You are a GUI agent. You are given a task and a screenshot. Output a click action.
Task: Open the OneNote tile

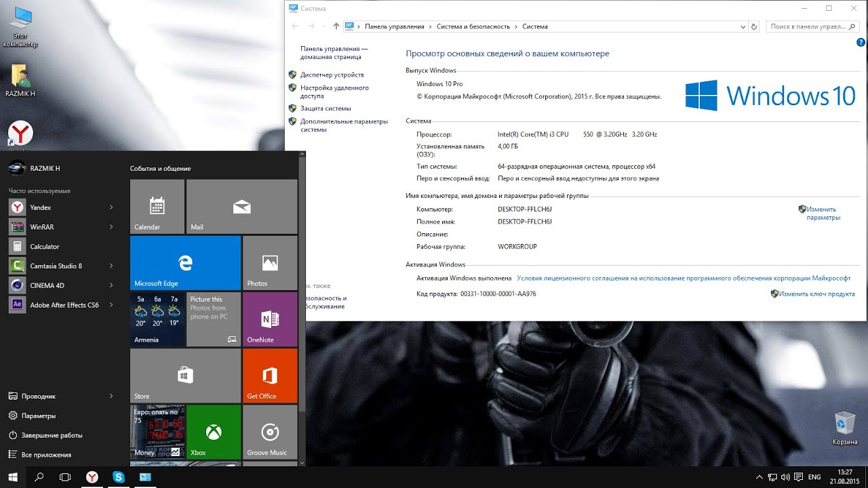[x=270, y=319]
